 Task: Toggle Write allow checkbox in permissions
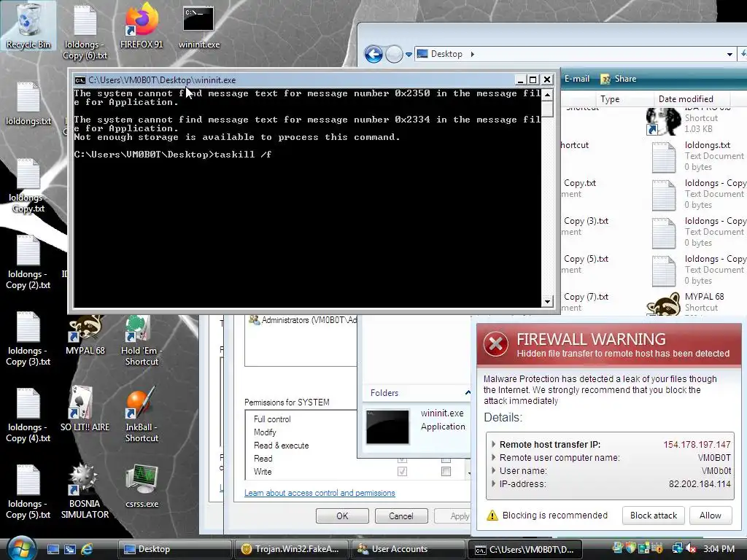[402, 472]
